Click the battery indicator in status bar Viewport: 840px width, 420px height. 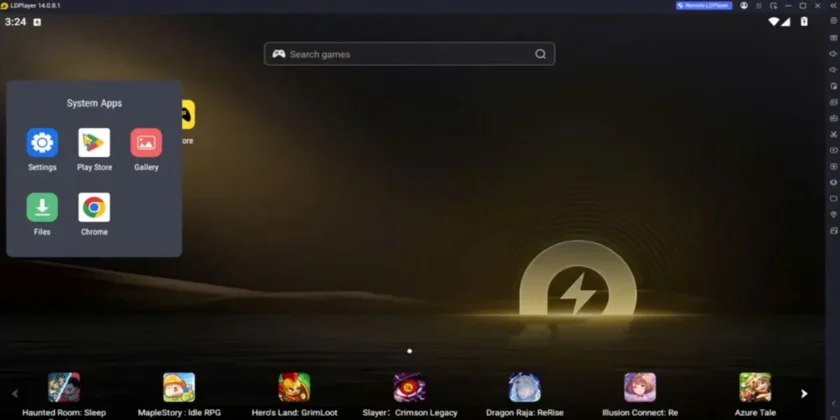pos(804,22)
